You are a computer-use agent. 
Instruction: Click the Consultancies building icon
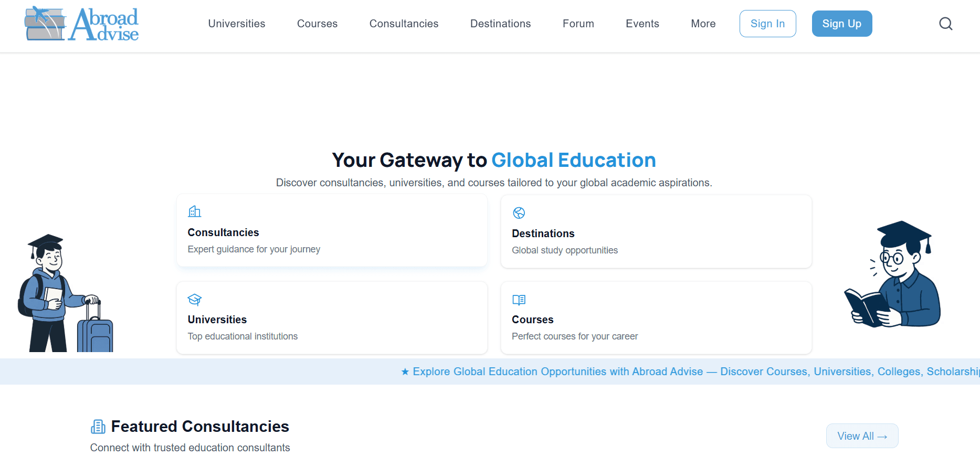click(x=194, y=211)
